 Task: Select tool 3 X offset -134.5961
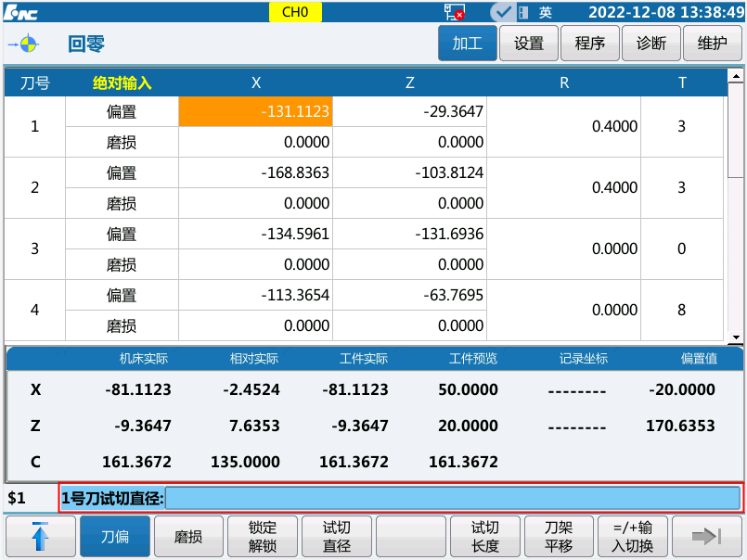(x=256, y=234)
